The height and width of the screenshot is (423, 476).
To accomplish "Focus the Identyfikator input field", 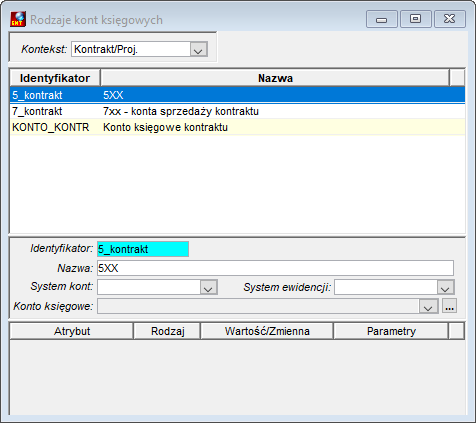I will 143,249.
